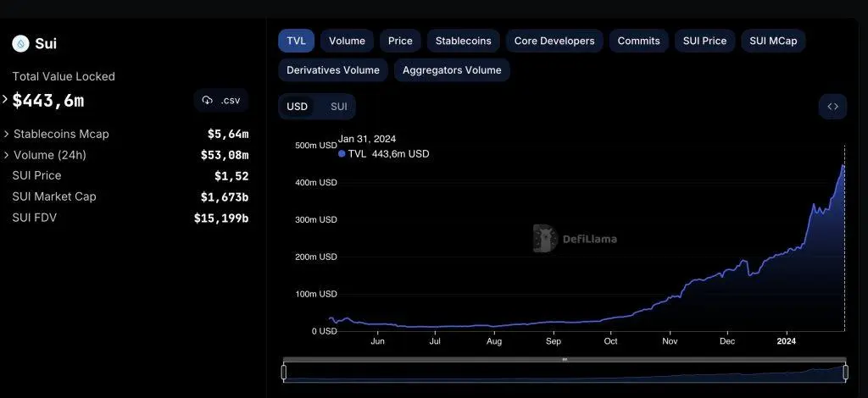Image resolution: width=868 pixels, height=398 pixels.
Task: Click the Jan 31, 2024 tooltip date
Action: pos(367,139)
